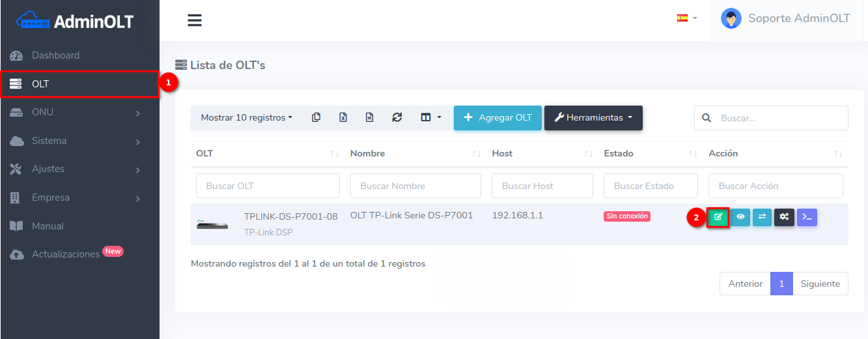The height and width of the screenshot is (339, 868).
Task: Click the refresh table icon
Action: click(397, 118)
